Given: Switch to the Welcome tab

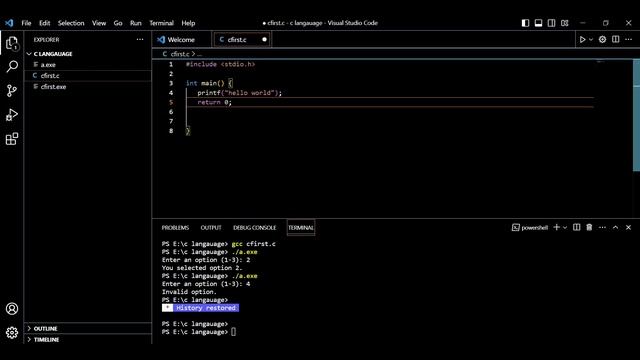Looking at the screenshot, I should 182,40.
